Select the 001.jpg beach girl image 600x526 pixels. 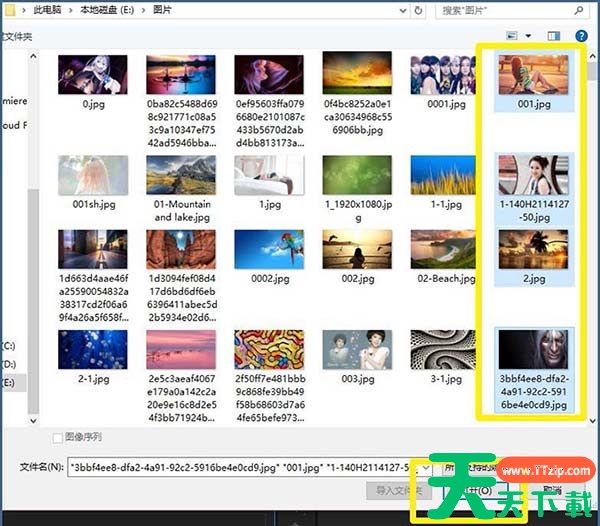pyautogui.click(x=533, y=75)
